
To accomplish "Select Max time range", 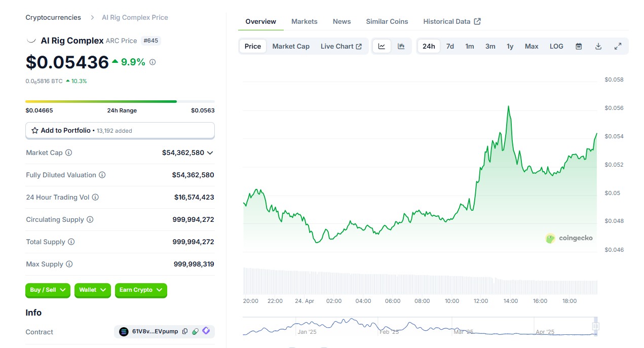I will click(532, 46).
